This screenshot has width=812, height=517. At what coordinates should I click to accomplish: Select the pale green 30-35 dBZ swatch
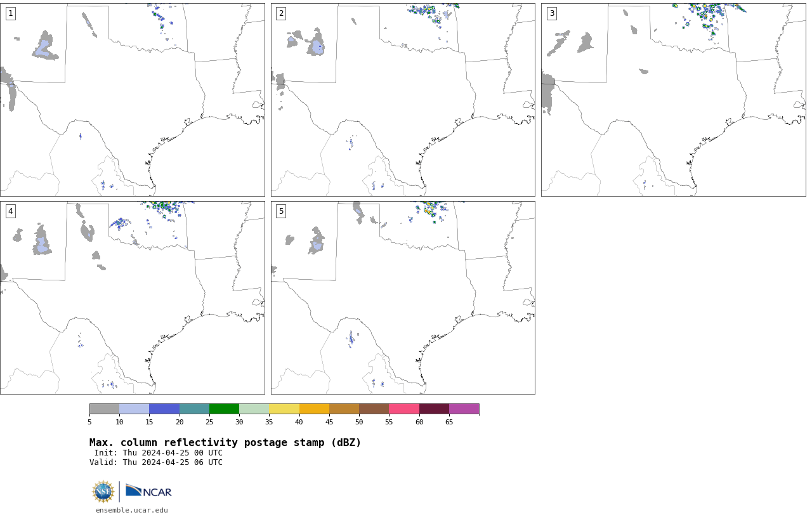pos(254,409)
